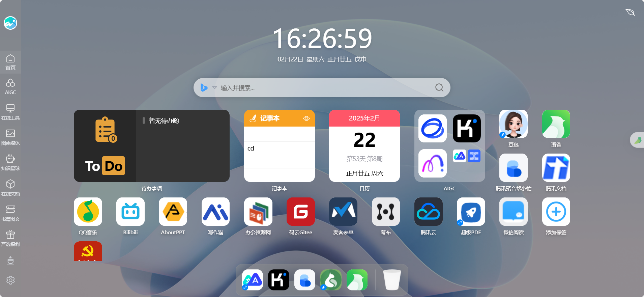Click the leaf icon at the top right
The image size is (644, 297).
pos(630,12)
